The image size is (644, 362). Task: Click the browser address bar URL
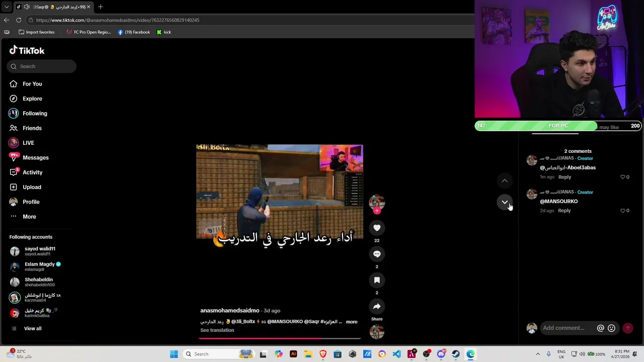pyautogui.click(x=118, y=20)
